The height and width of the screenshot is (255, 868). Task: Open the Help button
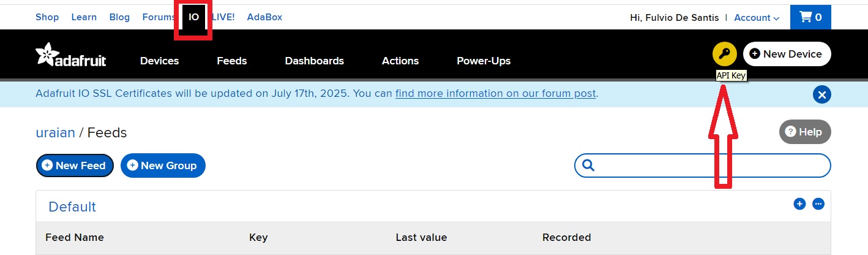coord(805,132)
